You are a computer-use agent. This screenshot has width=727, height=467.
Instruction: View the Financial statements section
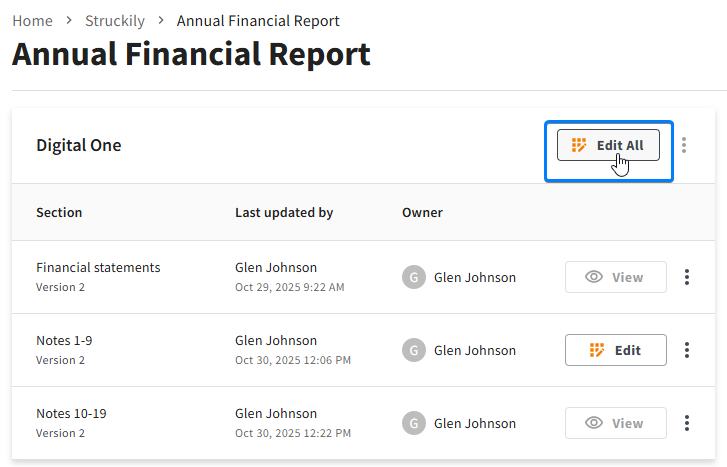[x=615, y=277]
